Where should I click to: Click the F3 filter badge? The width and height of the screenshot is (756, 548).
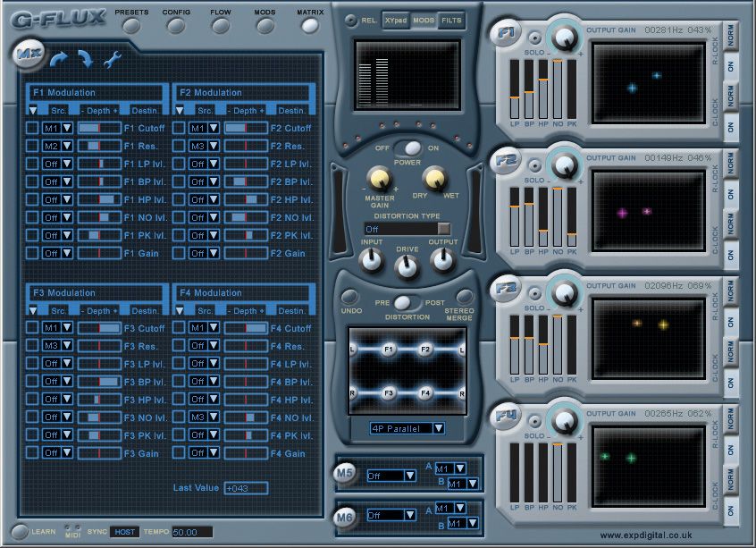pos(506,289)
